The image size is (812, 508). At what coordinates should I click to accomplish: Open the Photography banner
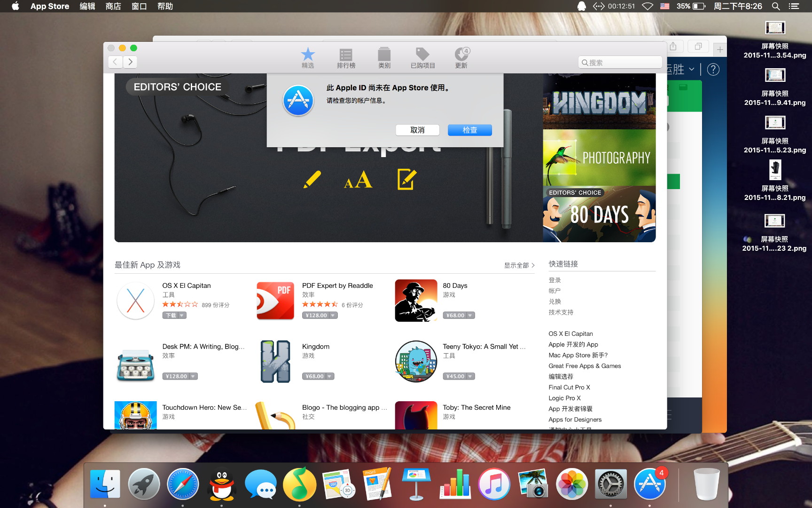pyautogui.click(x=599, y=158)
